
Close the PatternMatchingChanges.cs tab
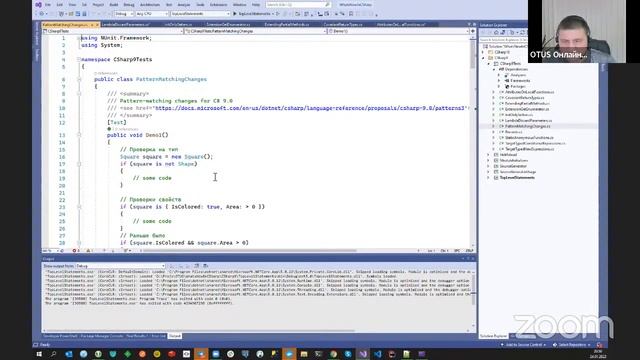click(x=97, y=24)
